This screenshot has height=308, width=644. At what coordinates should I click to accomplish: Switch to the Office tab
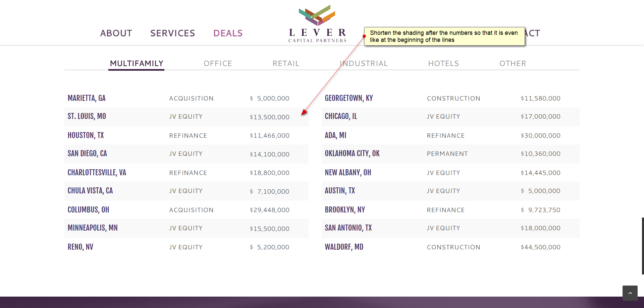(x=218, y=63)
